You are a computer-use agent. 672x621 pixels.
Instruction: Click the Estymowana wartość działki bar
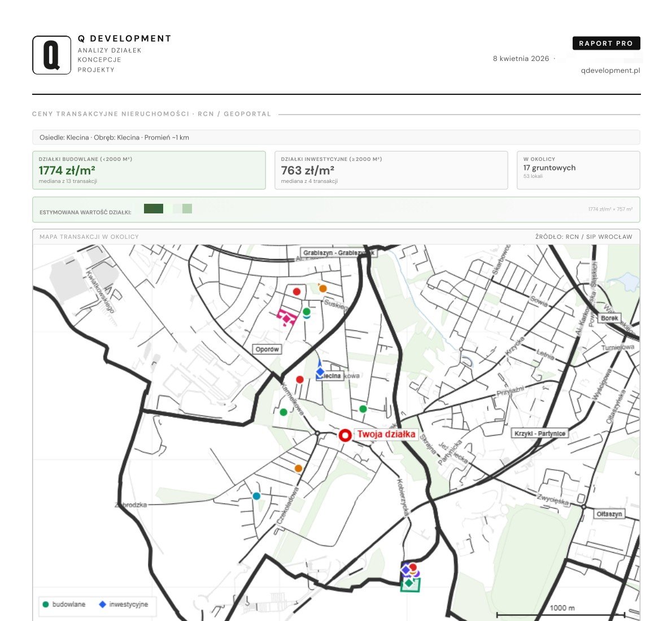pos(336,209)
